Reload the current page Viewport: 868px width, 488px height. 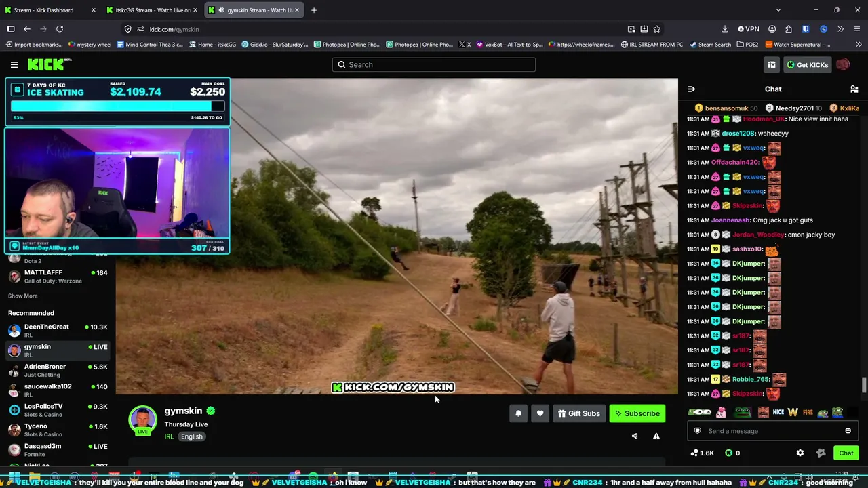tap(60, 29)
